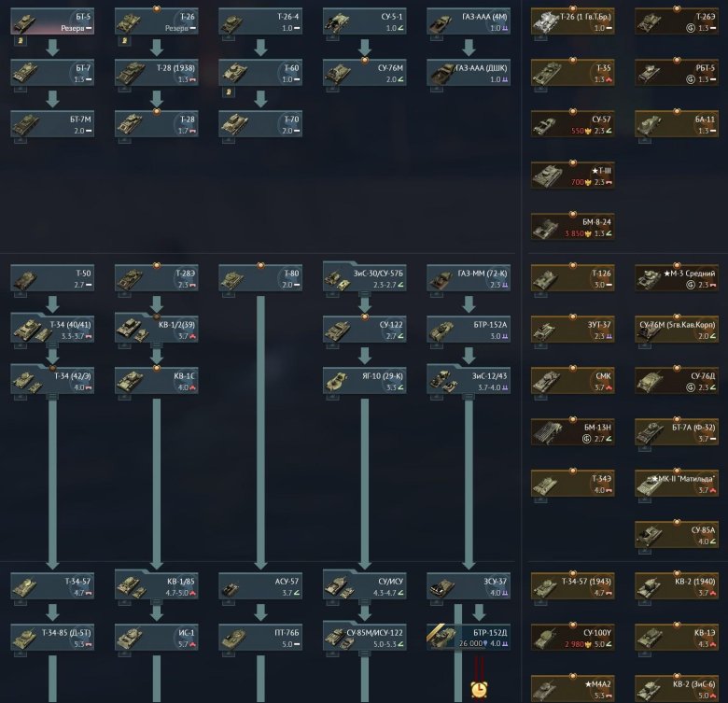Click the alarm clock icon below БТР-152Д
The height and width of the screenshot is (703, 728).
pos(481,689)
